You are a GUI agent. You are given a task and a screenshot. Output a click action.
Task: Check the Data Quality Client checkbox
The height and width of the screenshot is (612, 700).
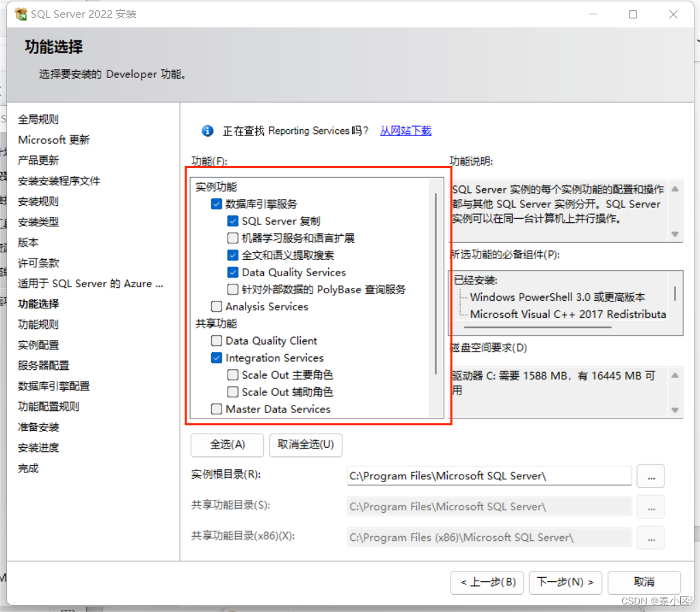coord(217,341)
